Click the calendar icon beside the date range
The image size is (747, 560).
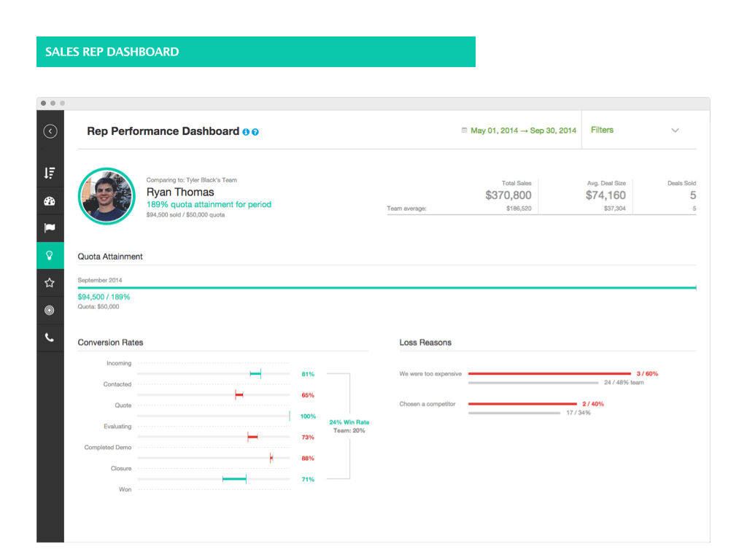(x=465, y=129)
